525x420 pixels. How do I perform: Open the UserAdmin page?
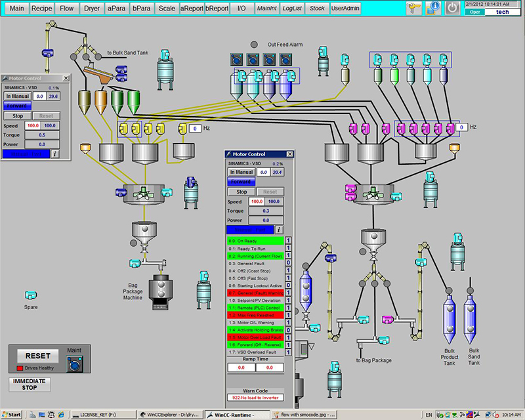coord(346,9)
